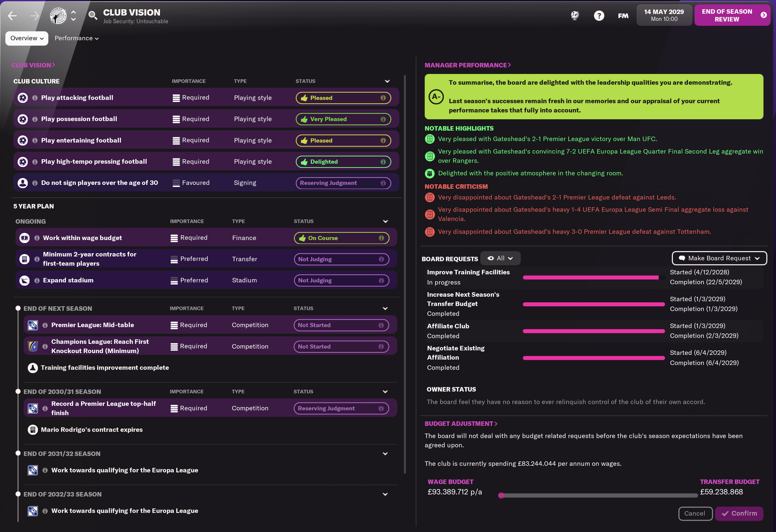This screenshot has width=776, height=532.
Task: Click the A- manager grade badge
Action: coord(436,97)
